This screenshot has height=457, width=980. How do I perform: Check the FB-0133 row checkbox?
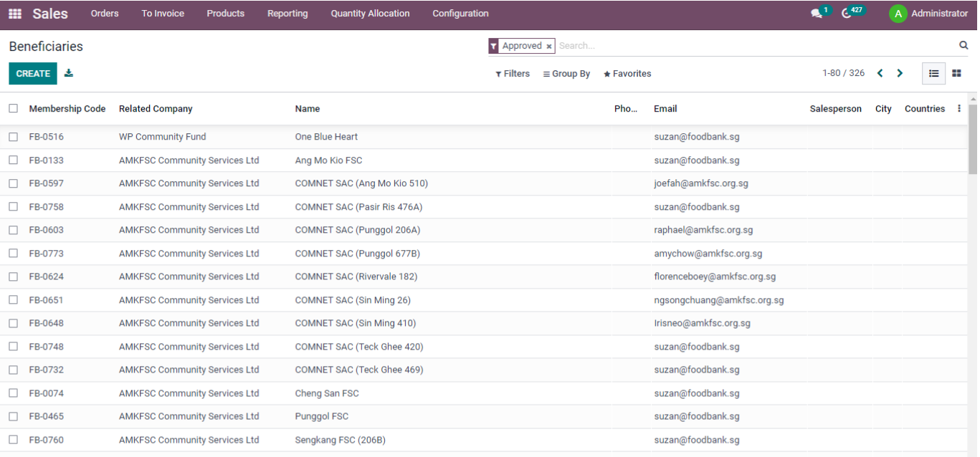pyautogui.click(x=14, y=160)
